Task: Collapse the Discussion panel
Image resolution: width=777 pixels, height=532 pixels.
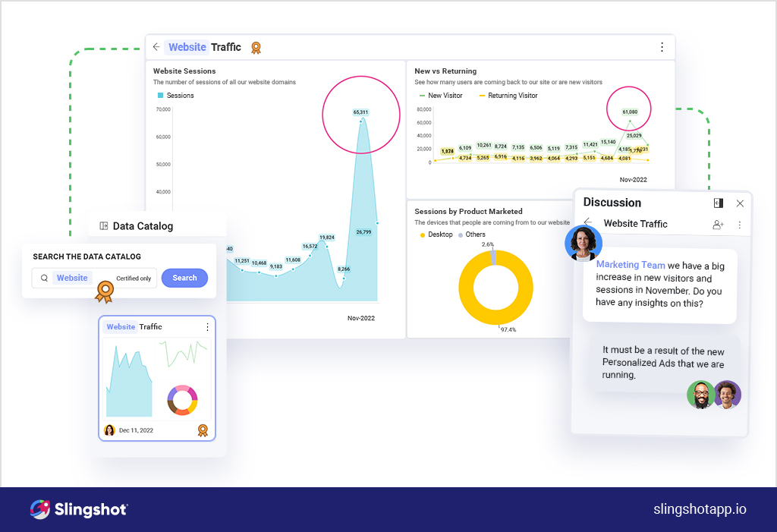Action: coord(718,203)
